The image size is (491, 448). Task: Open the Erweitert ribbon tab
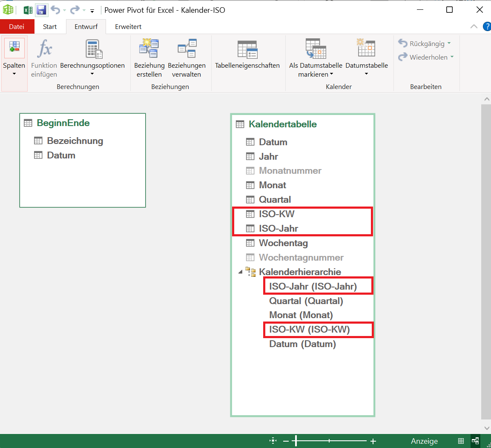coord(128,26)
